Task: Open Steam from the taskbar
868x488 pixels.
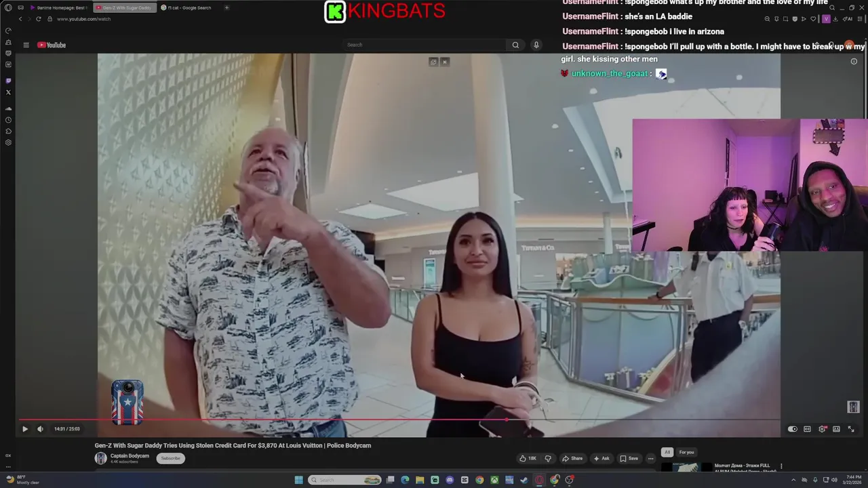Action: pyautogui.click(x=524, y=480)
